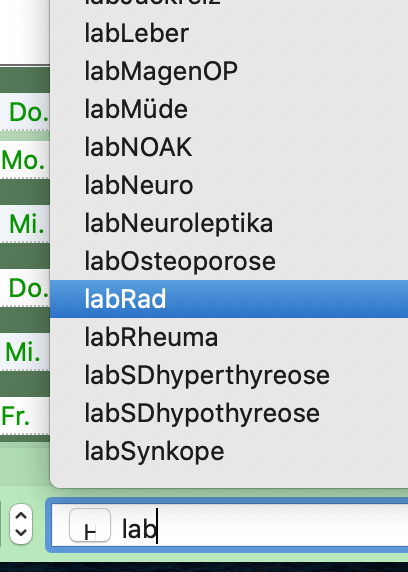Choose the labRheuma suggestion
This screenshot has width=408, height=572.
tap(229, 337)
